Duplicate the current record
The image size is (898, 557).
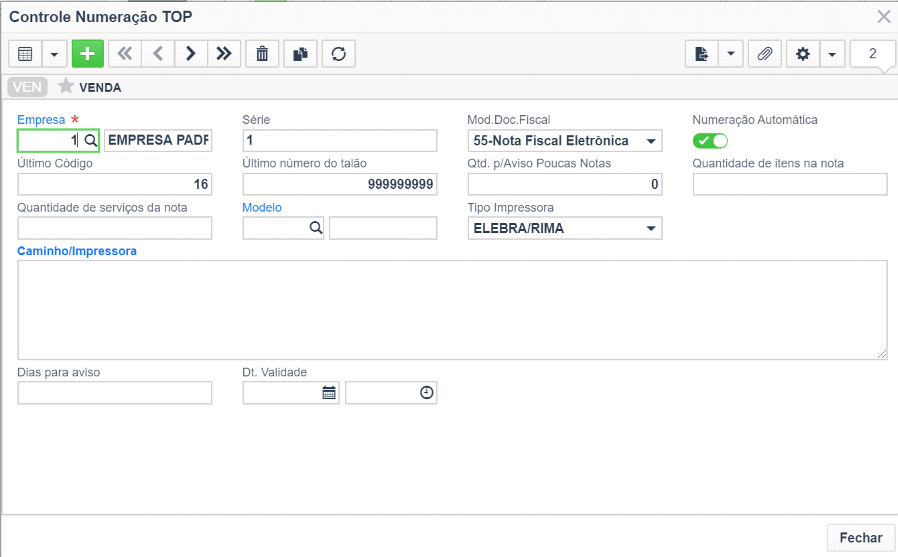point(301,54)
